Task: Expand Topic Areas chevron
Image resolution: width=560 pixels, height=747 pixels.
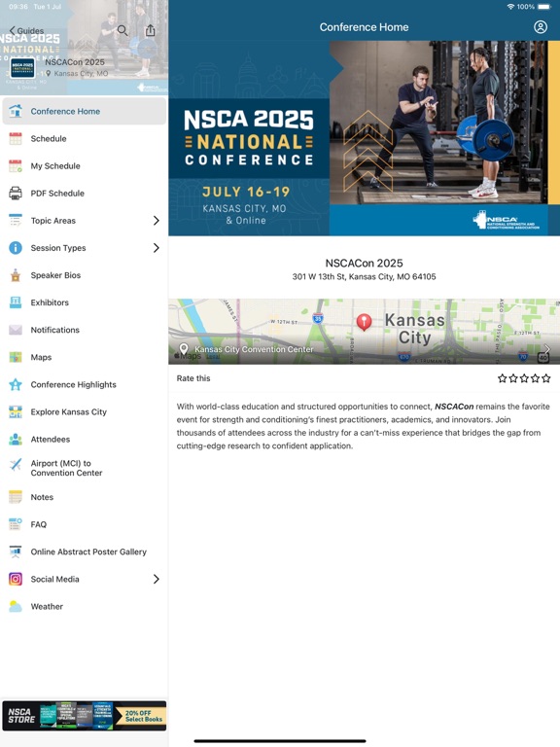Action: (x=157, y=221)
